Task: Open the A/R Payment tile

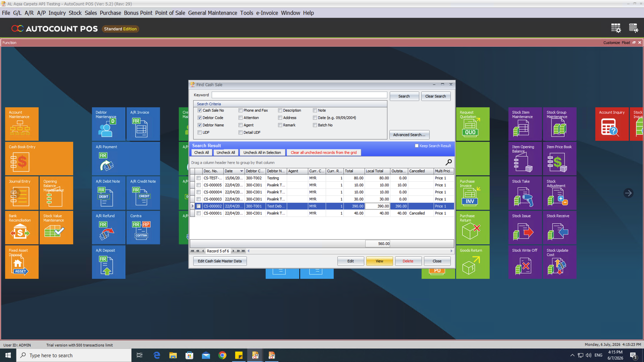Action: (x=126, y=159)
